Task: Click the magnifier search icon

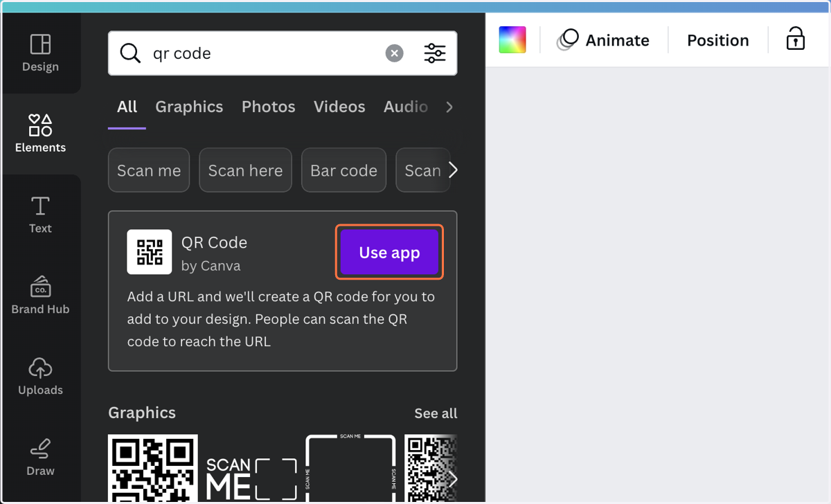Action: [130, 53]
